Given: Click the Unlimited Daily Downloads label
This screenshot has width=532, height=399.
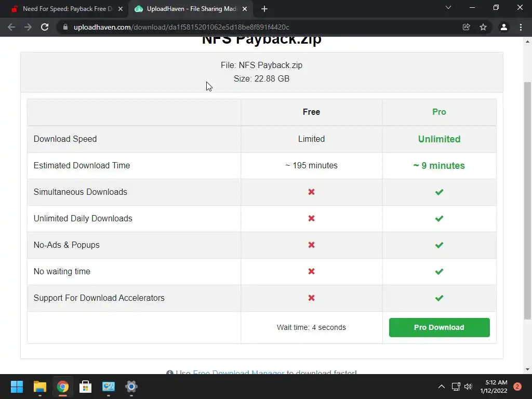Looking at the screenshot, I should [83, 219].
